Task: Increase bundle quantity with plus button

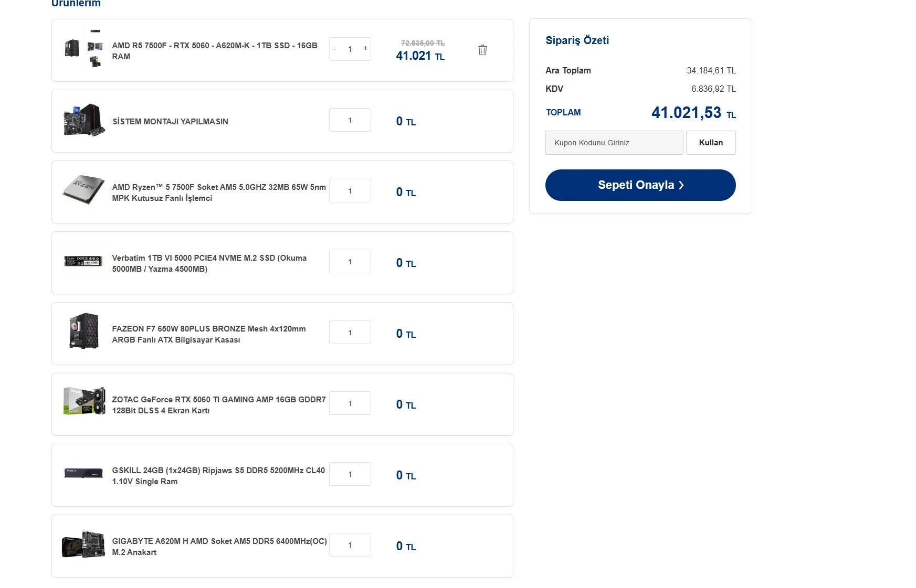Action: click(365, 48)
